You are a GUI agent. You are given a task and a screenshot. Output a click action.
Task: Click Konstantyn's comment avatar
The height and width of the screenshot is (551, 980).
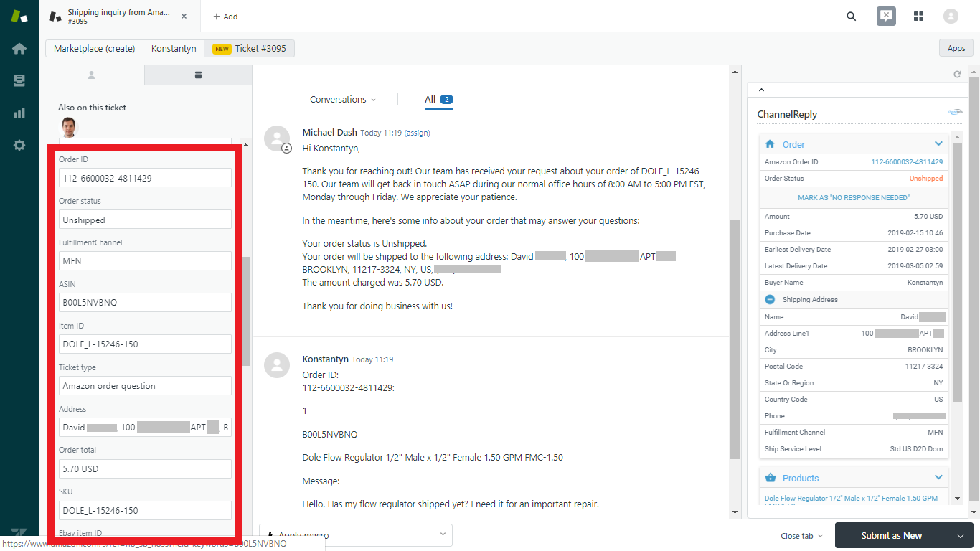(x=277, y=365)
